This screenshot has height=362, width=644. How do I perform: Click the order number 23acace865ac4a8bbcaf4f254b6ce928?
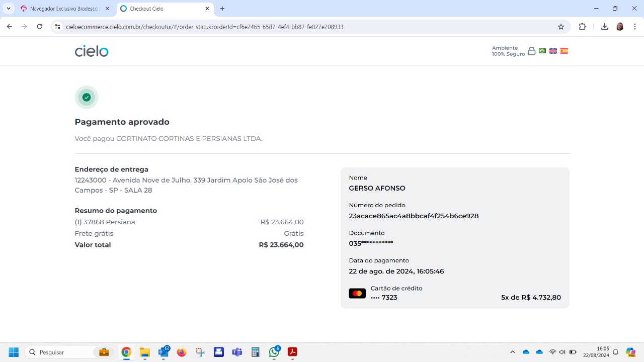pyautogui.click(x=414, y=216)
